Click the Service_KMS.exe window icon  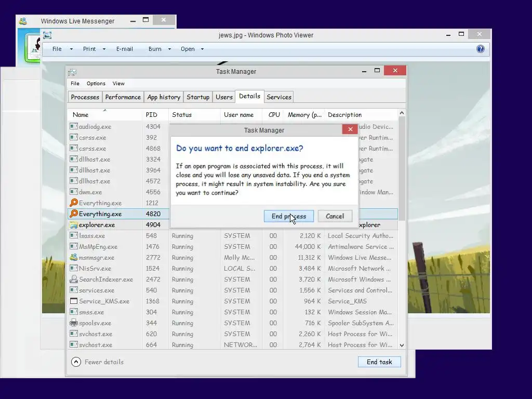(x=74, y=301)
